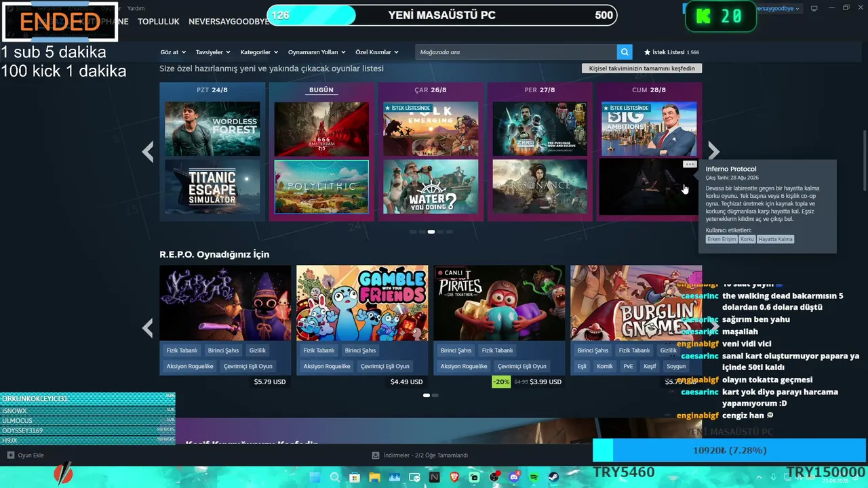Go to previous R.E.P.O. recommendations page
The image size is (868, 488).
pos(148,329)
